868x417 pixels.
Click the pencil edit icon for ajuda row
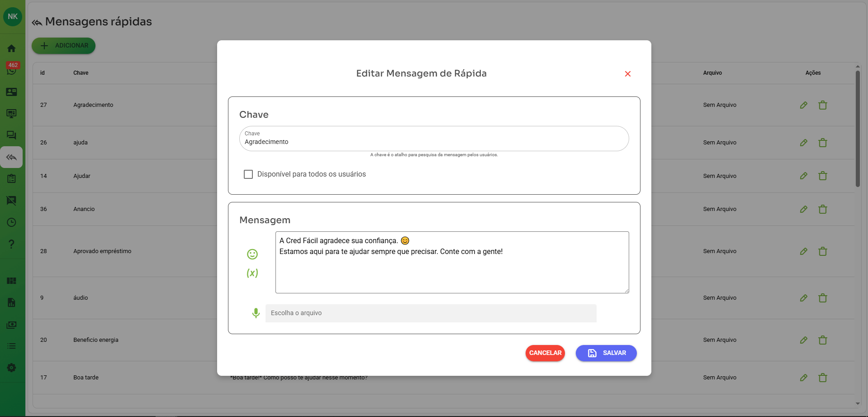[x=803, y=143]
